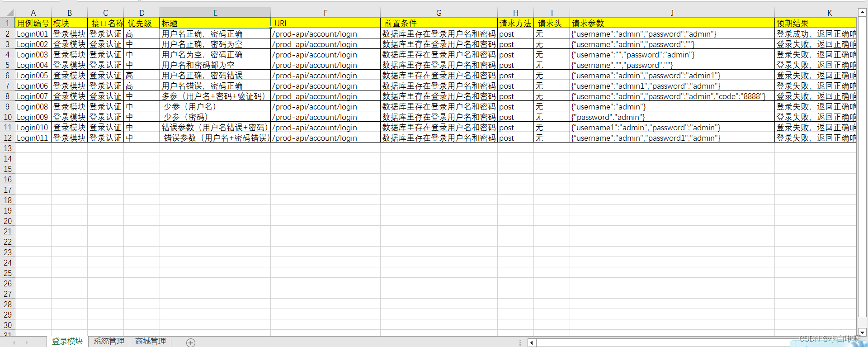Select the 预期结果 header cell
Image resolution: width=868 pixels, height=347 pixels.
click(x=816, y=23)
